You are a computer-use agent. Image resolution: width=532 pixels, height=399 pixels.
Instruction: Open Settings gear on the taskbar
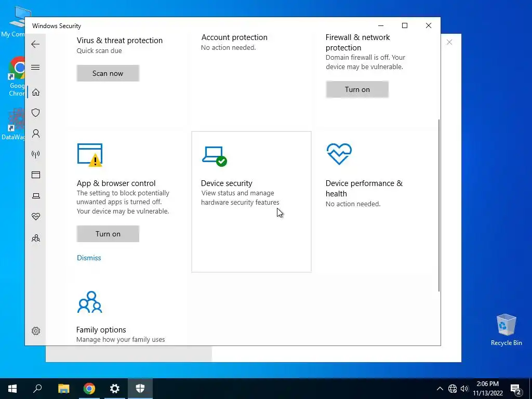pyautogui.click(x=115, y=389)
